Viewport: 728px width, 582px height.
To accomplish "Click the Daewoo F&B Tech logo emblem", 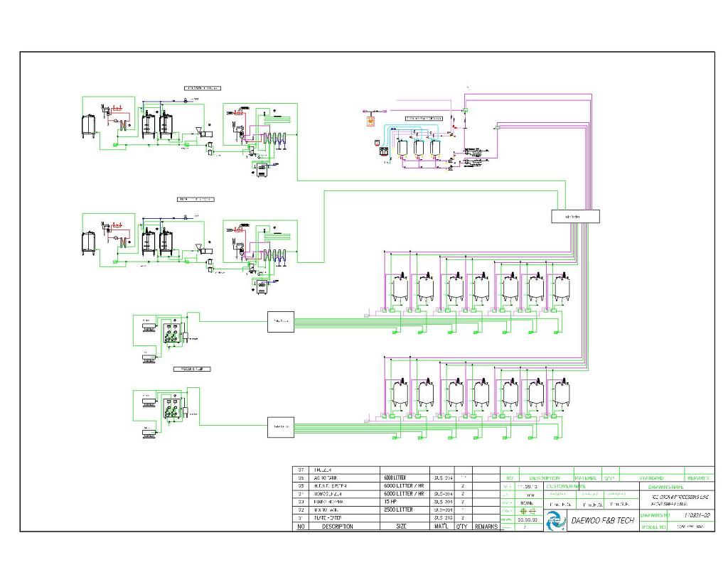I will tap(555, 520).
